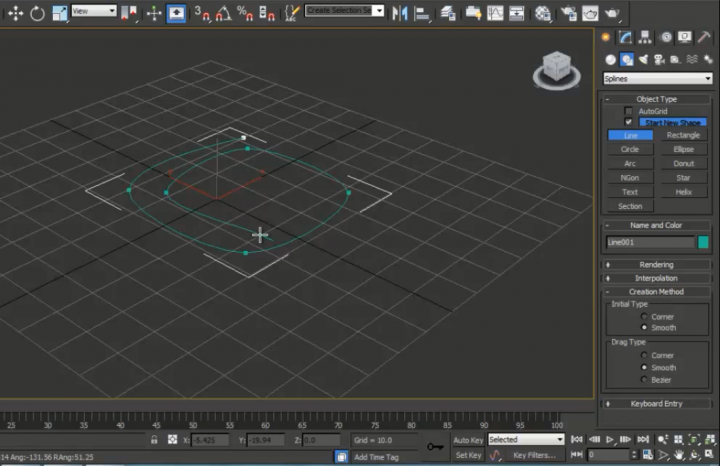Screen dimensions: 720x466
Task: Open the Splines category dropdown
Action: coord(658,78)
